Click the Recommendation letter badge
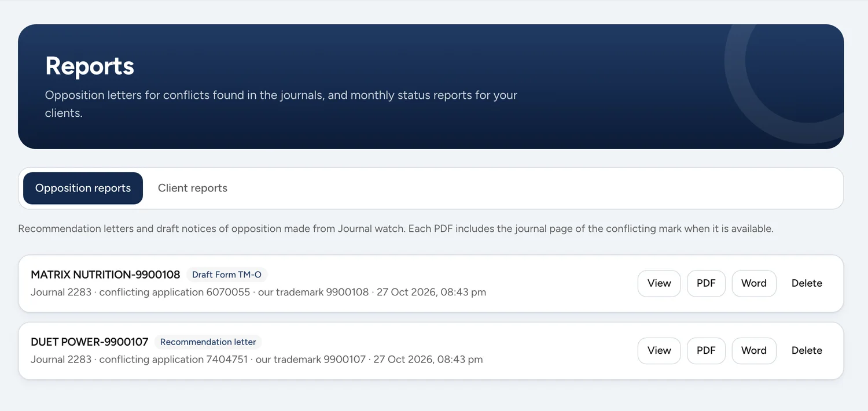868x411 pixels. click(x=208, y=342)
